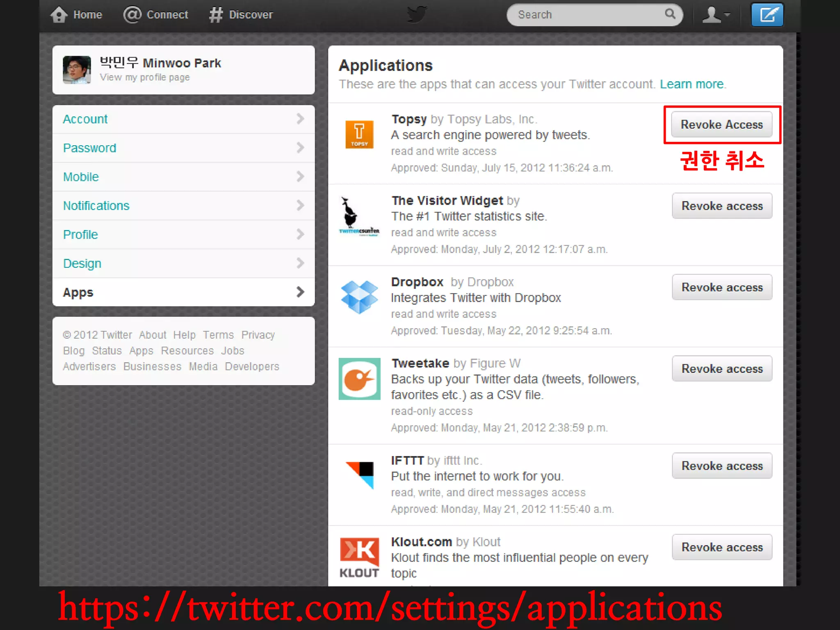Click the Home house icon
Viewport: 840px width, 630px height.
tap(59, 15)
